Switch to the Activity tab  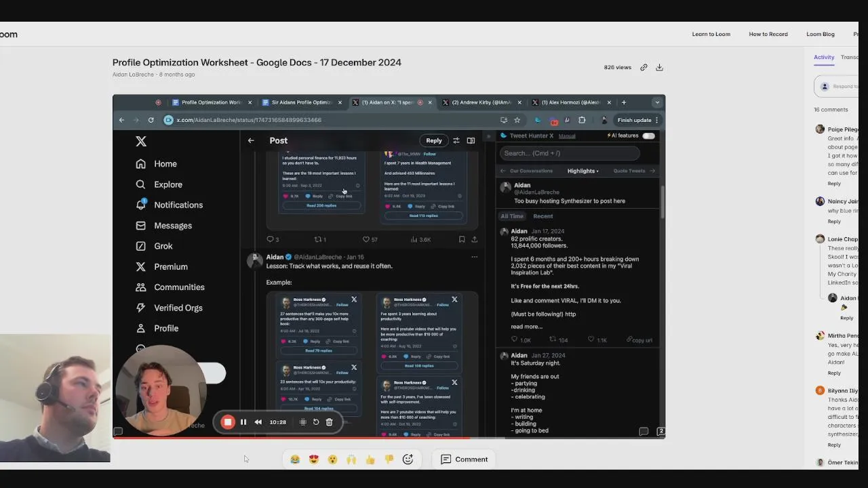click(824, 57)
